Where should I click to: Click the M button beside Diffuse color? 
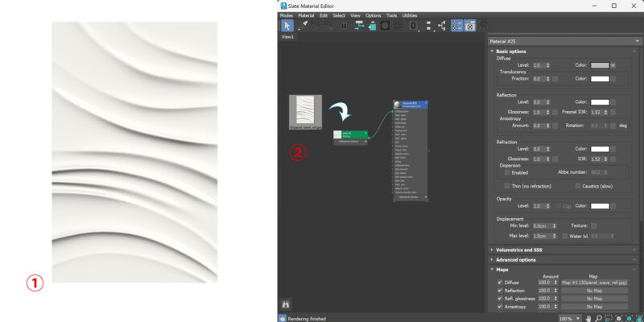pyautogui.click(x=613, y=65)
